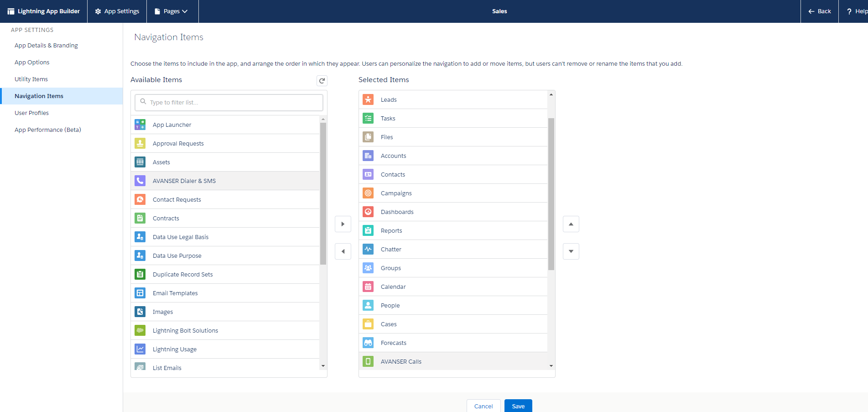Click the Calendar icon

pos(368,287)
